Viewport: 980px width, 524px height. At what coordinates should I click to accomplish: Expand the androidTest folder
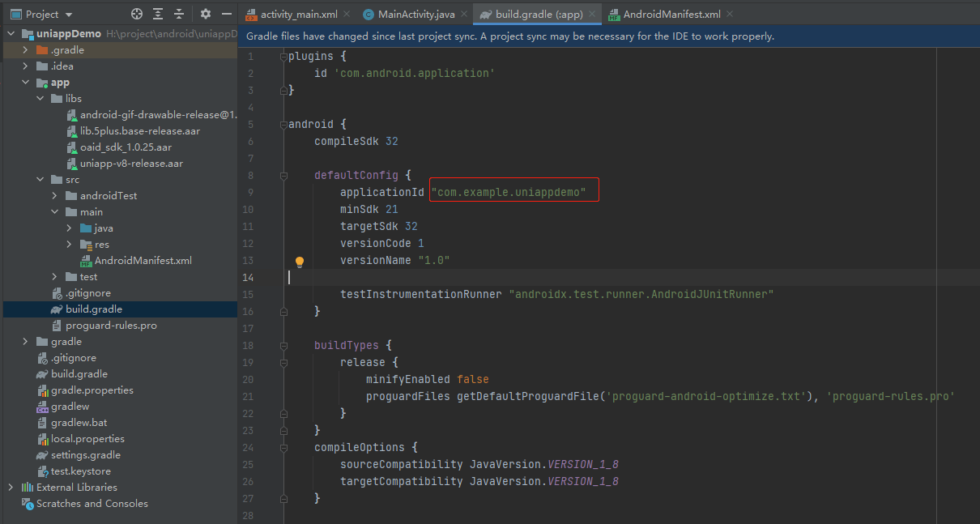coord(54,196)
